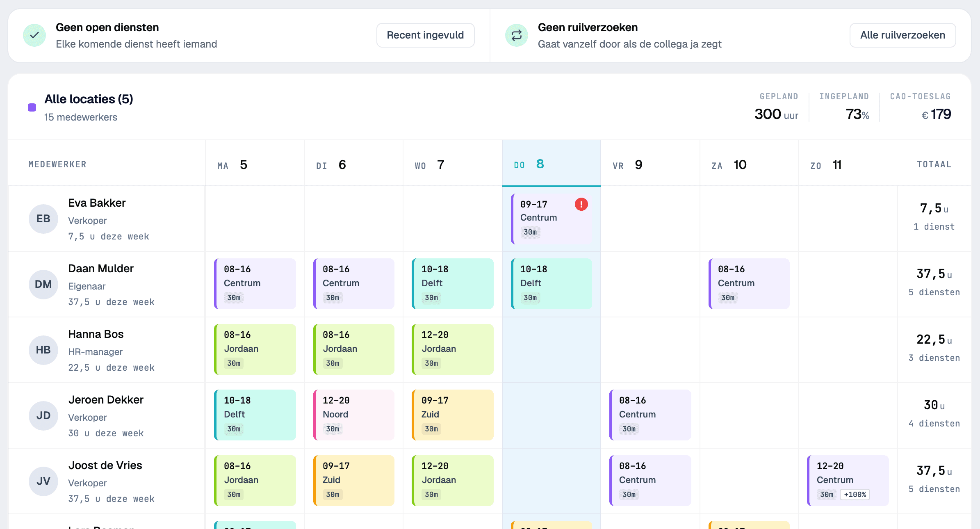Open Alle ruilverzoeken button
Viewport: 980px width, 529px height.
click(903, 35)
